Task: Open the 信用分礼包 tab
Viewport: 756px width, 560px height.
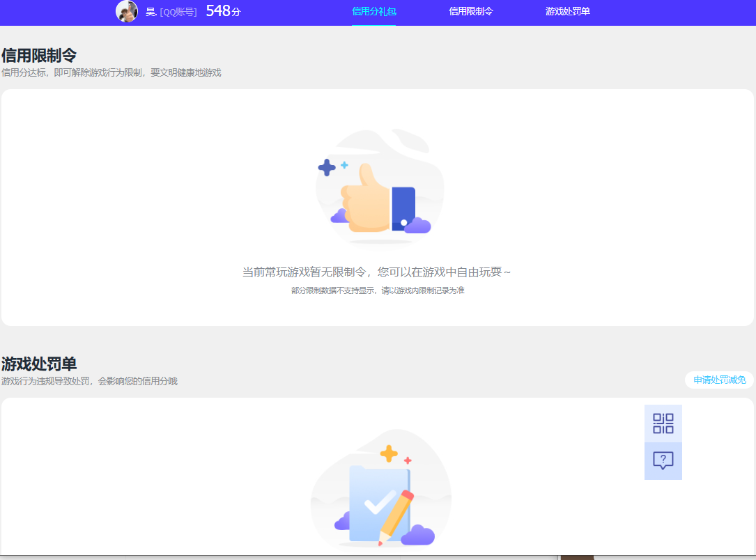Action: click(x=373, y=11)
